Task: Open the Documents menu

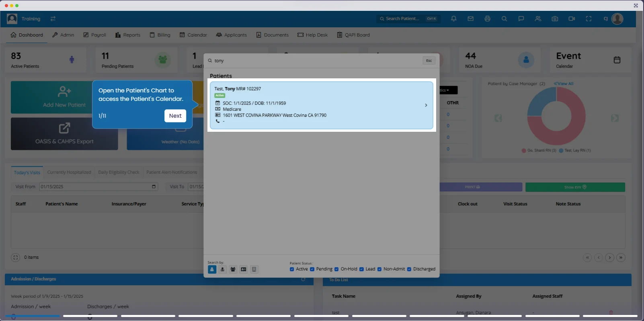Action: (x=272, y=35)
